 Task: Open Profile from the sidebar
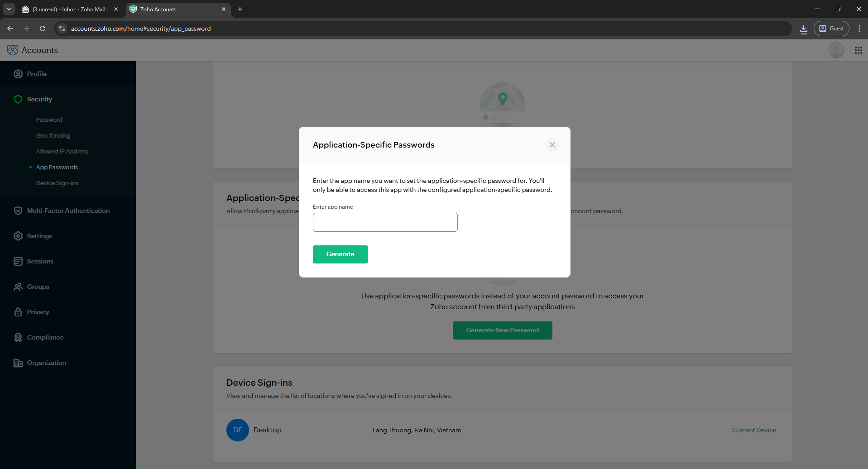37,74
